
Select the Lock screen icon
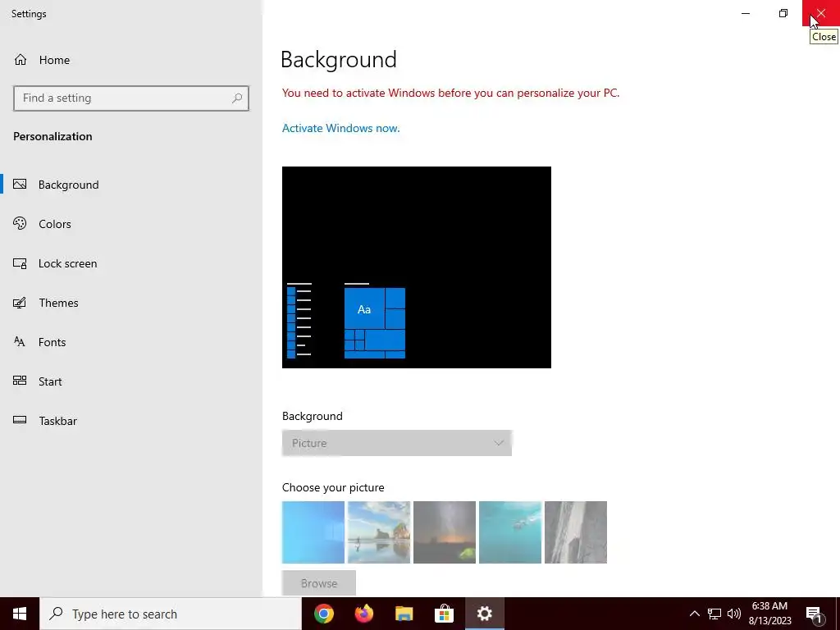[x=20, y=263]
